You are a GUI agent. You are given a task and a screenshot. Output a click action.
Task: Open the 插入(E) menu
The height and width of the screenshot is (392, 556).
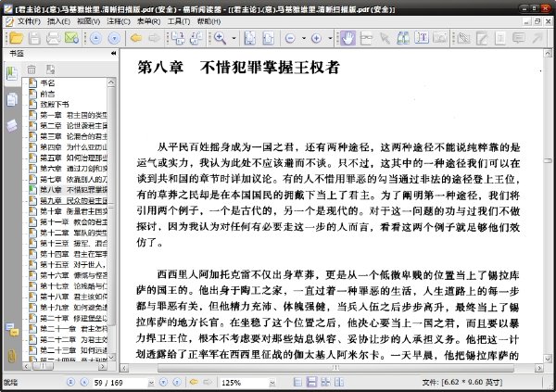pos(59,21)
